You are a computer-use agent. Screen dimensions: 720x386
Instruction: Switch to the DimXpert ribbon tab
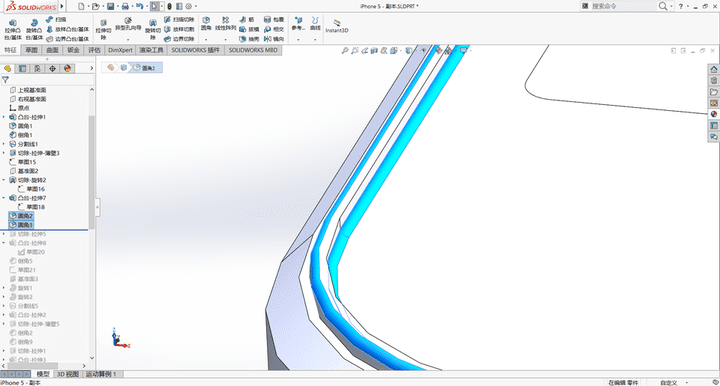120,50
